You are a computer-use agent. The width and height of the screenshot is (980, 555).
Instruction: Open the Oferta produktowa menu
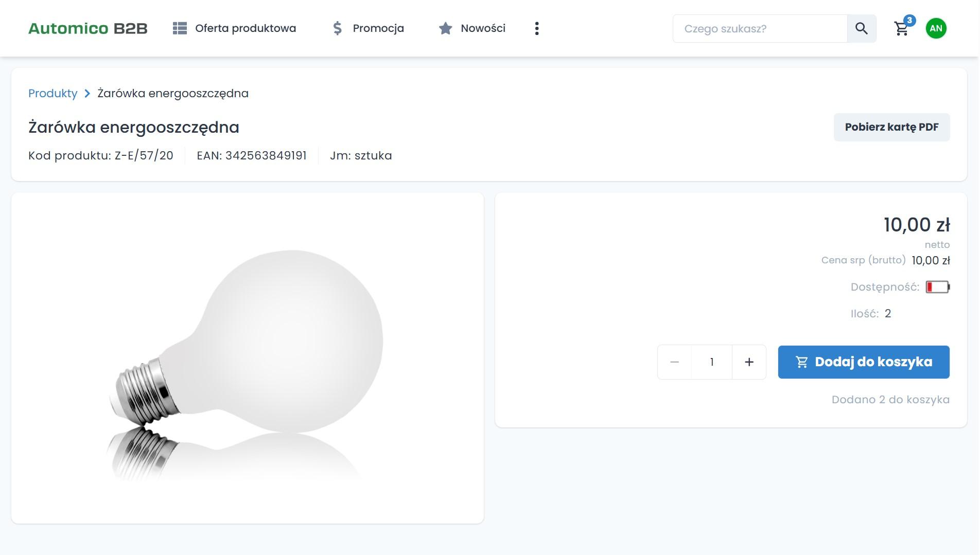(x=245, y=28)
